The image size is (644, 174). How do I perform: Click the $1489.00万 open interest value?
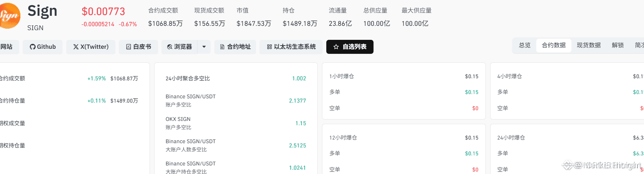coord(124,101)
